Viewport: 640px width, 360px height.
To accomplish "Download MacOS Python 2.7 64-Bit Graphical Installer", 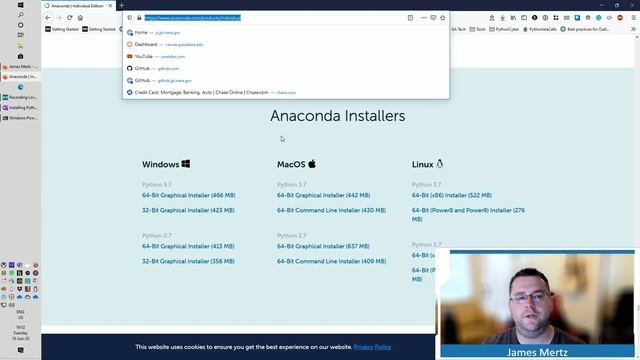I will (323, 246).
